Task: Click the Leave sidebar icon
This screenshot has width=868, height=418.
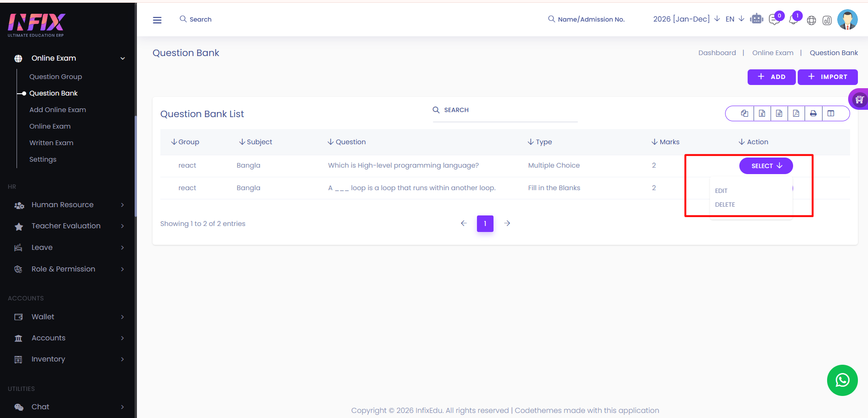Action: pyautogui.click(x=18, y=248)
